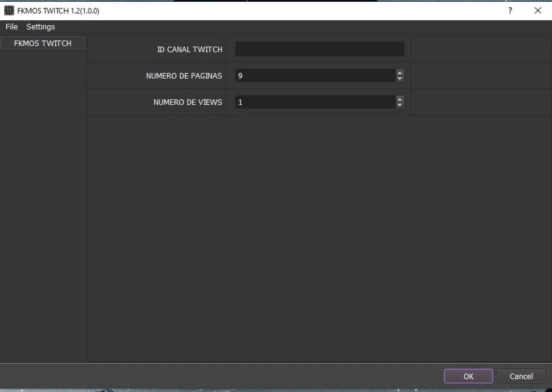
Task: Click the empty cell right of ID CANAL TWITCH field
Action: click(x=480, y=49)
